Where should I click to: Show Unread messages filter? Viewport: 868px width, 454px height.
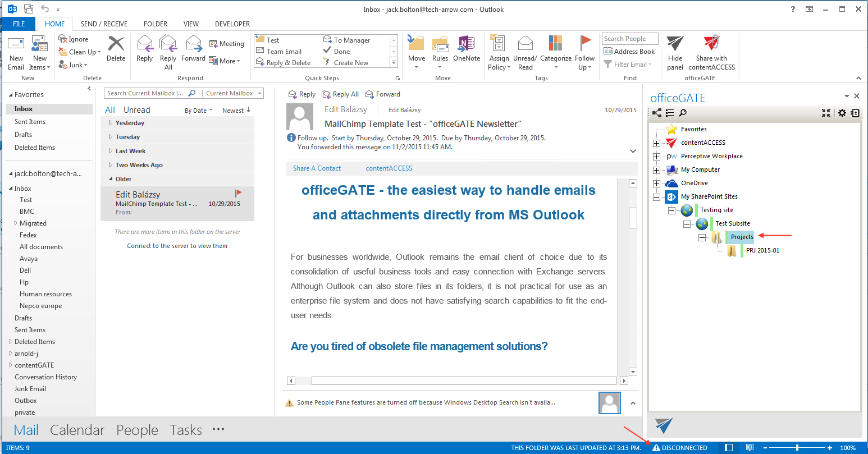tap(137, 110)
